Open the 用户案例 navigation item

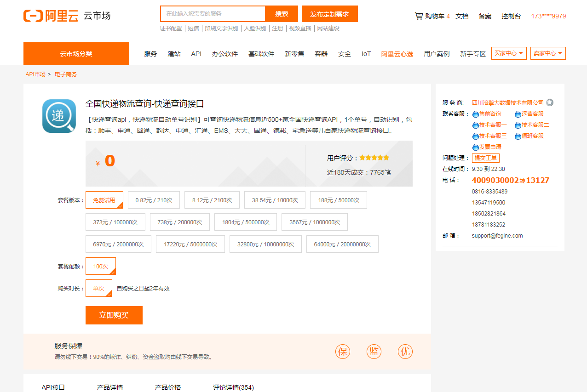point(437,54)
